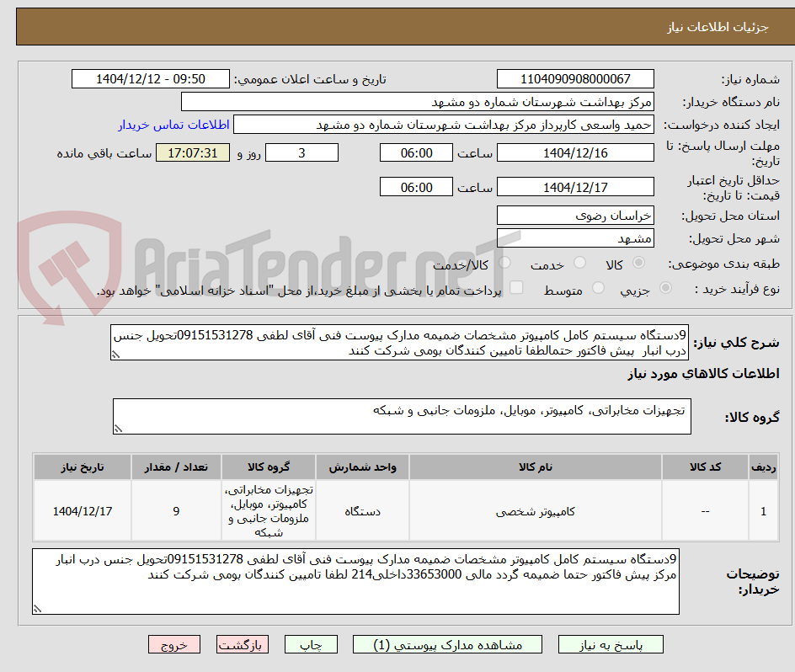Click the resize handle of buyer notes box
This screenshot has width=795, height=672.
tap(38, 609)
